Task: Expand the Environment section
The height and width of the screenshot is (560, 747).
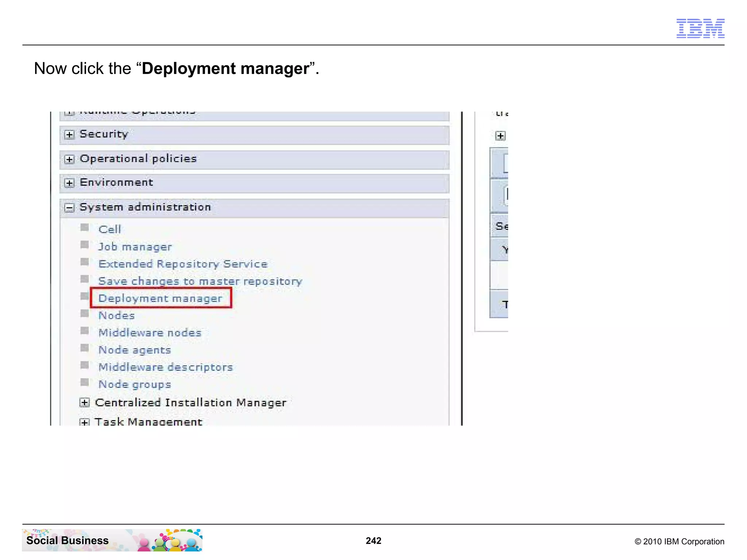Action: (x=69, y=183)
